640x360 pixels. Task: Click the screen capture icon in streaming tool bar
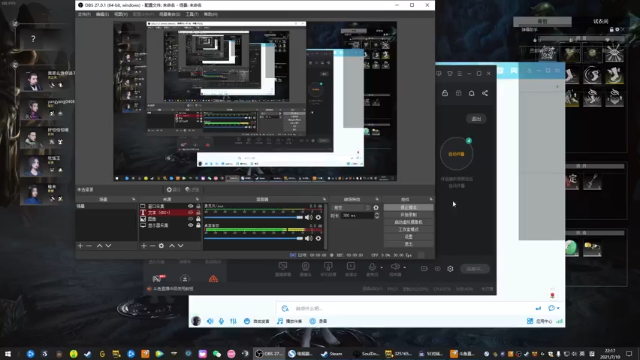click(283, 266)
